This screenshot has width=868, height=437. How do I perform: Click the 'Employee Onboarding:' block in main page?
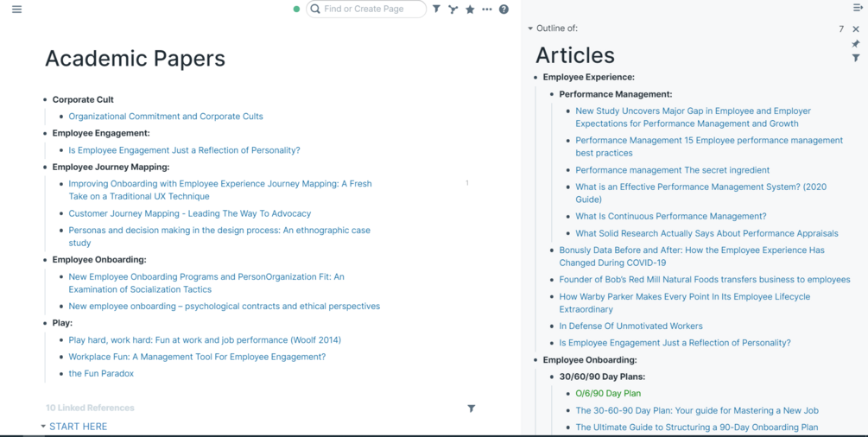pos(99,259)
